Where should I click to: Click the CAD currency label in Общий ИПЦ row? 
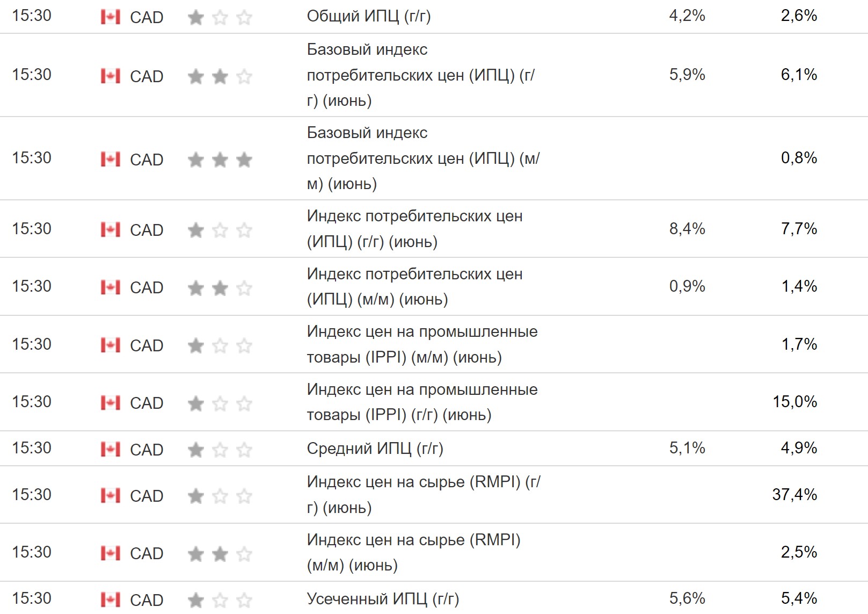click(x=147, y=17)
